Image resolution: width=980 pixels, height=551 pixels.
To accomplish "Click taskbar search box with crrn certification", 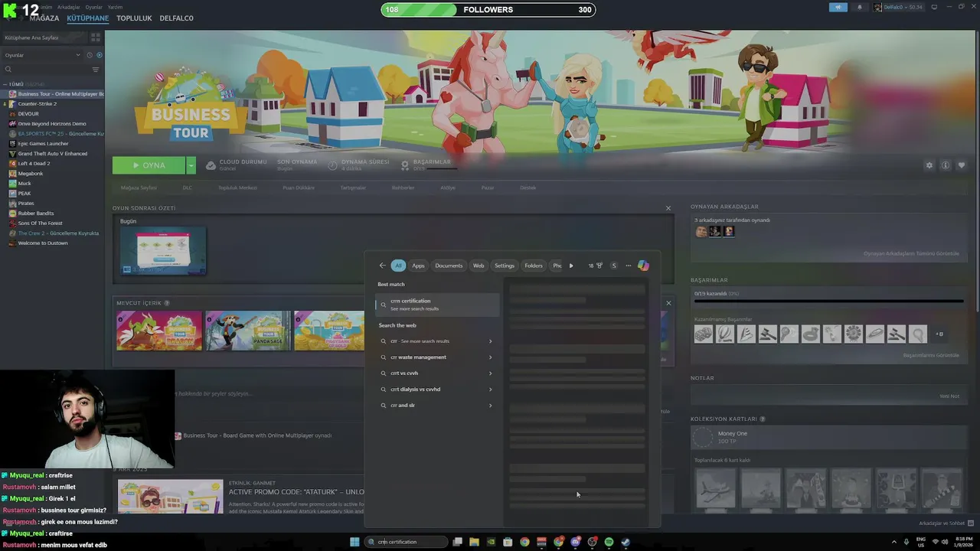I will point(406,542).
